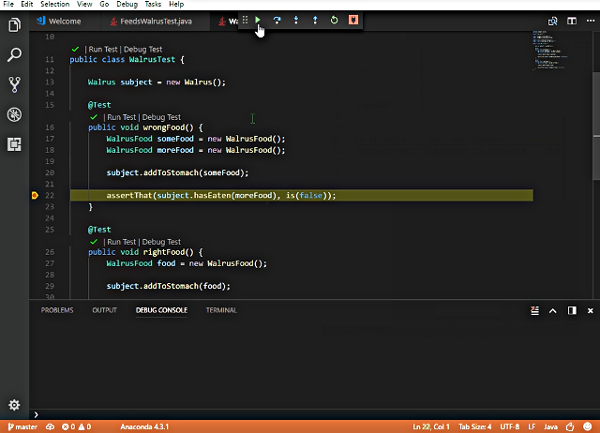Open the Search view in activity bar

[14, 55]
